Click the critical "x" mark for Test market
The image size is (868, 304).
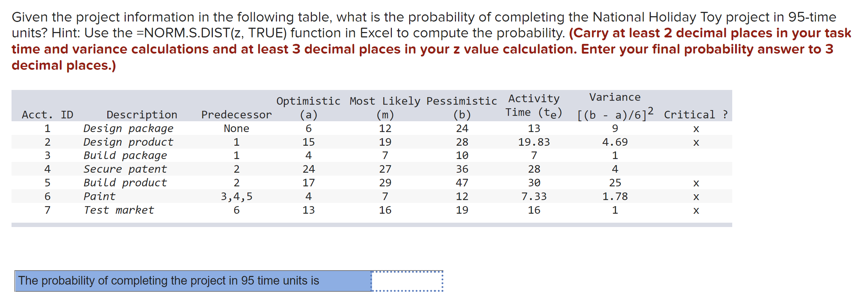pos(696,210)
